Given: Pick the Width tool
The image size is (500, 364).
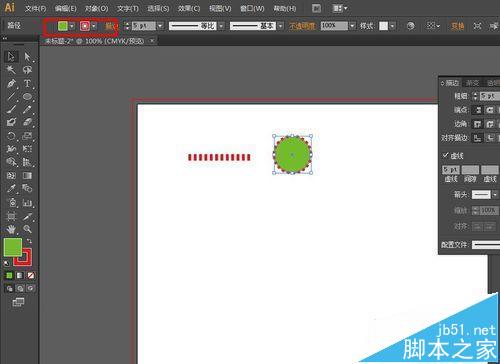Looking at the screenshot, I should (11, 149).
